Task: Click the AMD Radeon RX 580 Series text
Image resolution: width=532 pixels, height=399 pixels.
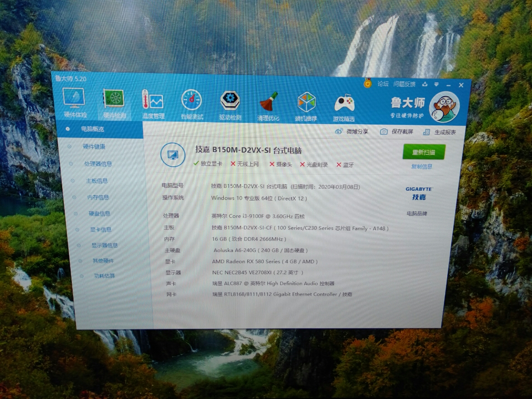Action: tap(265, 261)
